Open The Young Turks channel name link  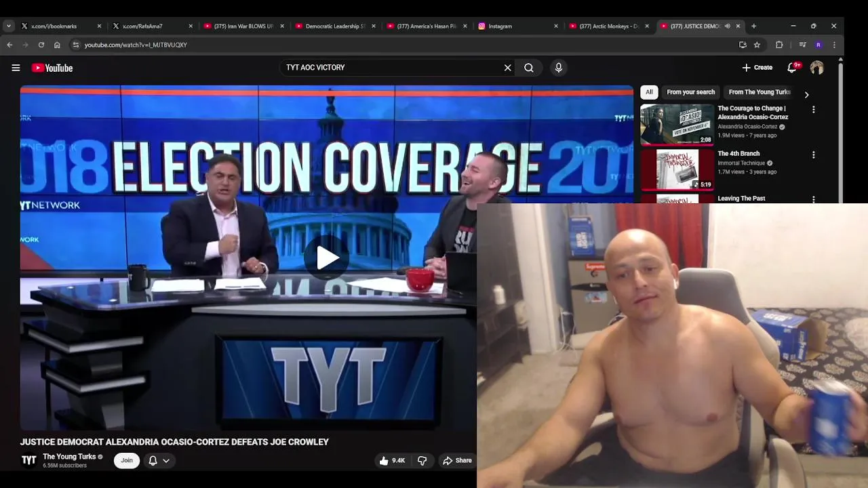(69, 457)
